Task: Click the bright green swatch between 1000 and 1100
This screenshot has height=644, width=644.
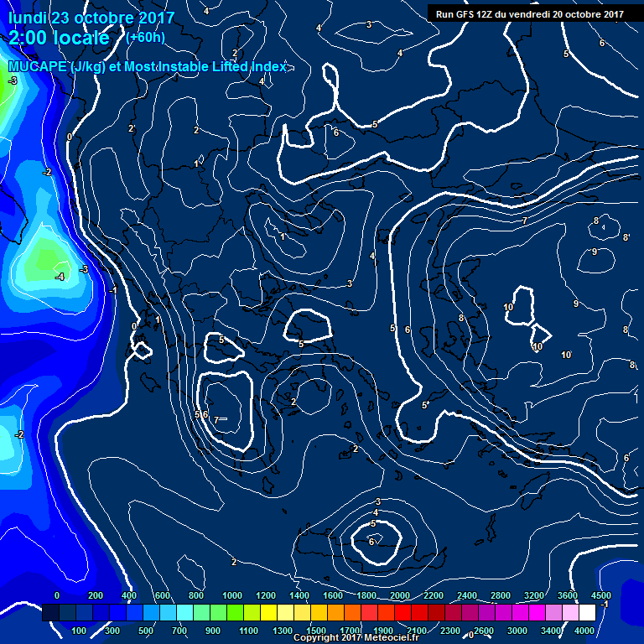Action: pos(235,612)
